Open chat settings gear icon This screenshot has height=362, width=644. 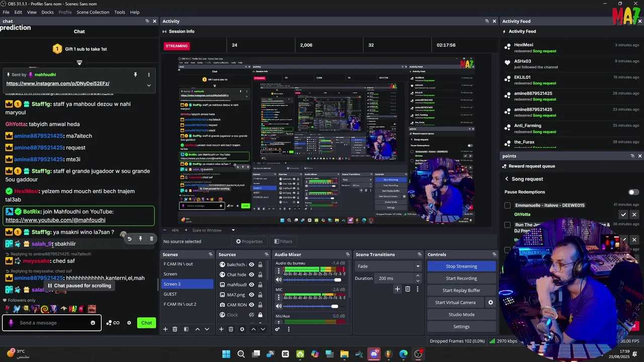[x=129, y=323]
